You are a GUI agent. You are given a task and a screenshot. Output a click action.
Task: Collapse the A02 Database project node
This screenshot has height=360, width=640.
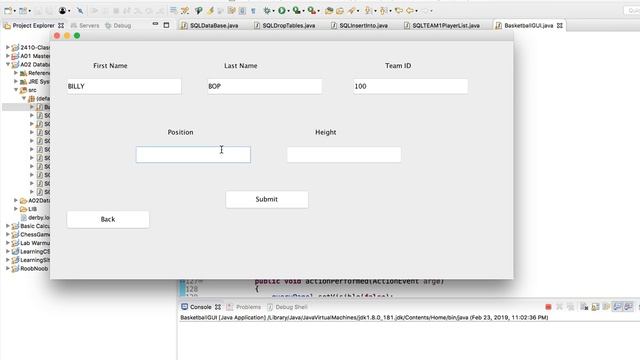pyautogui.click(x=7, y=64)
